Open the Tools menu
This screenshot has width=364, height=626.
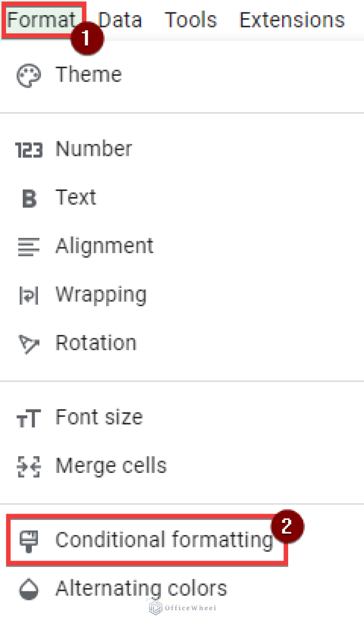click(190, 19)
